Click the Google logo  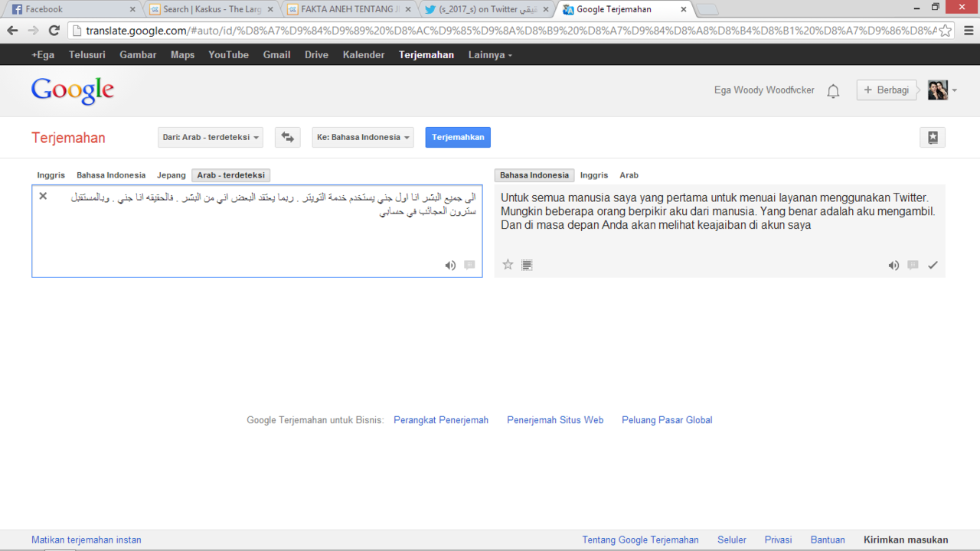pos(73,90)
